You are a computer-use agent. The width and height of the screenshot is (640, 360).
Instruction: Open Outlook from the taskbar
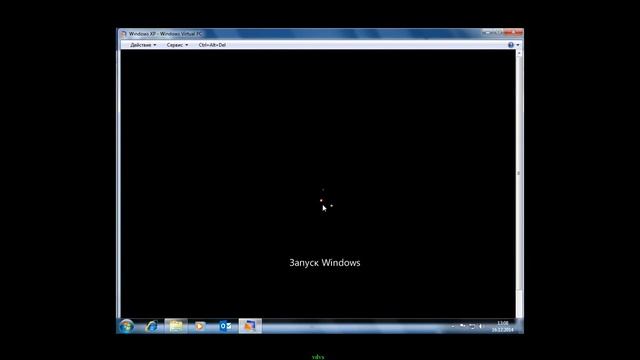[225, 326]
